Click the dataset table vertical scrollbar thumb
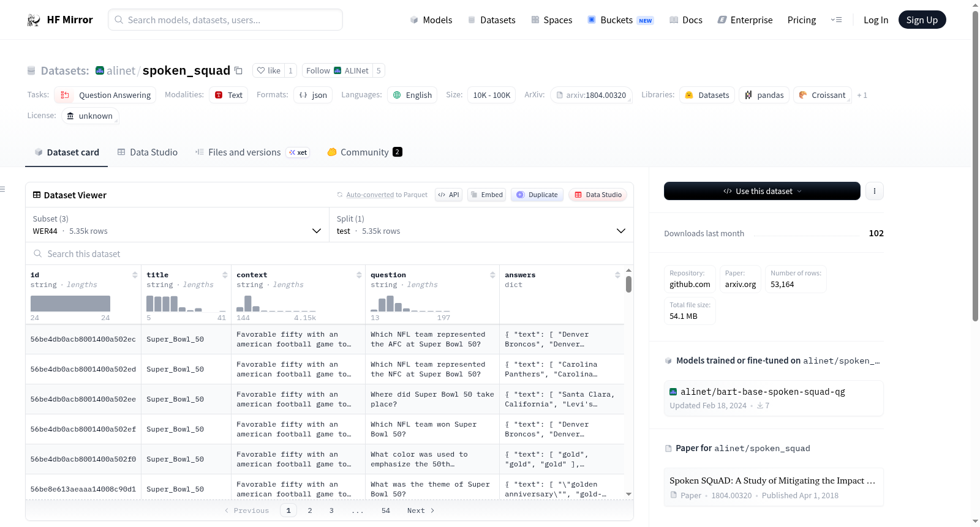The width and height of the screenshot is (980, 527). (x=628, y=285)
